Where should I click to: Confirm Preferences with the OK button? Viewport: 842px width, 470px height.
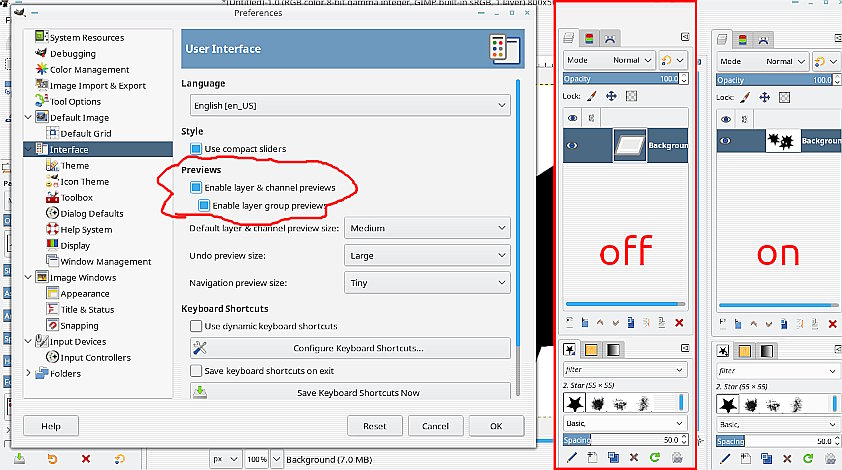496,426
